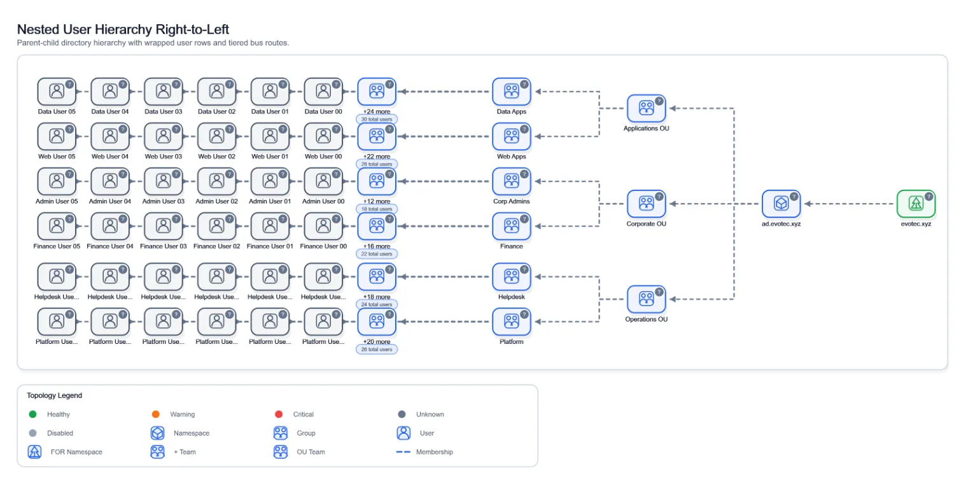Click the 18 total users badge
Viewport: 980px width, 484px height.
click(x=377, y=209)
